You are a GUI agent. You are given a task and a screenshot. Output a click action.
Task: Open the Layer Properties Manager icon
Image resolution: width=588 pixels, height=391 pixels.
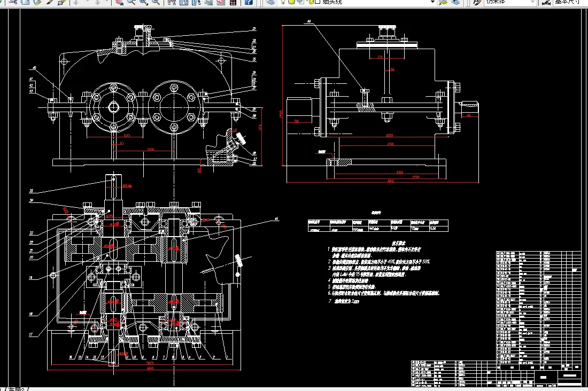click(270, 2)
